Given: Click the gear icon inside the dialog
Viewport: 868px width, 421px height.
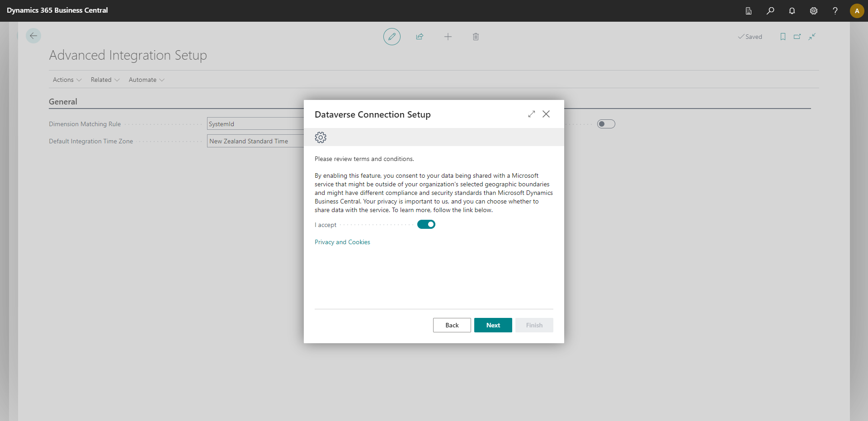Looking at the screenshot, I should pyautogui.click(x=321, y=137).
